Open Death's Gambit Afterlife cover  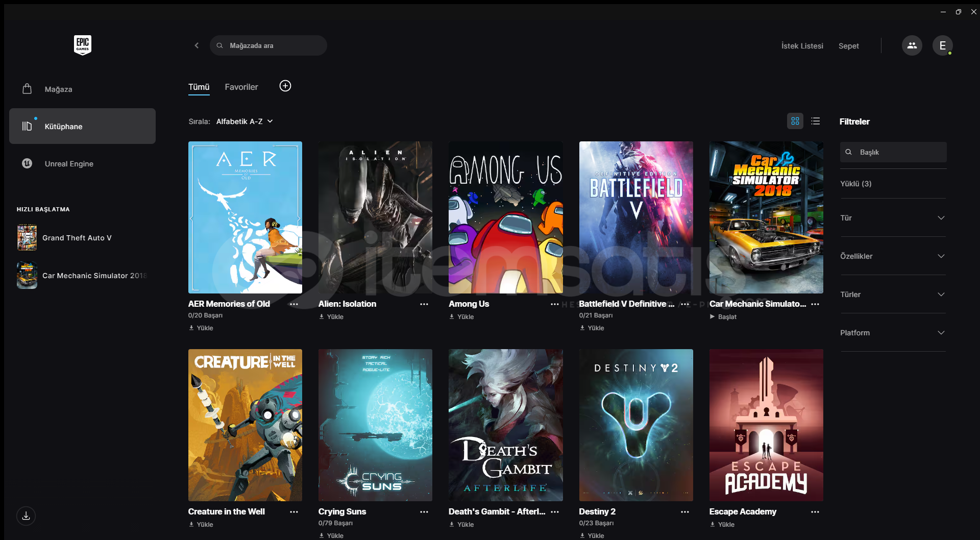[506, 425]
